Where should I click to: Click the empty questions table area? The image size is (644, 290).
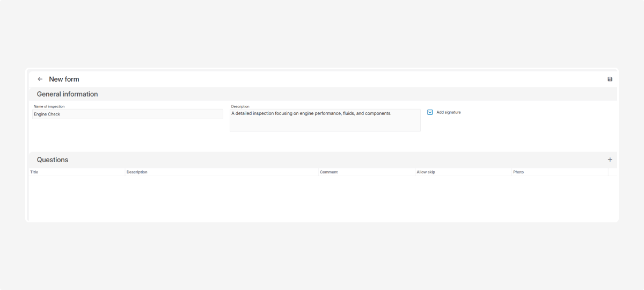pos(322,198)
